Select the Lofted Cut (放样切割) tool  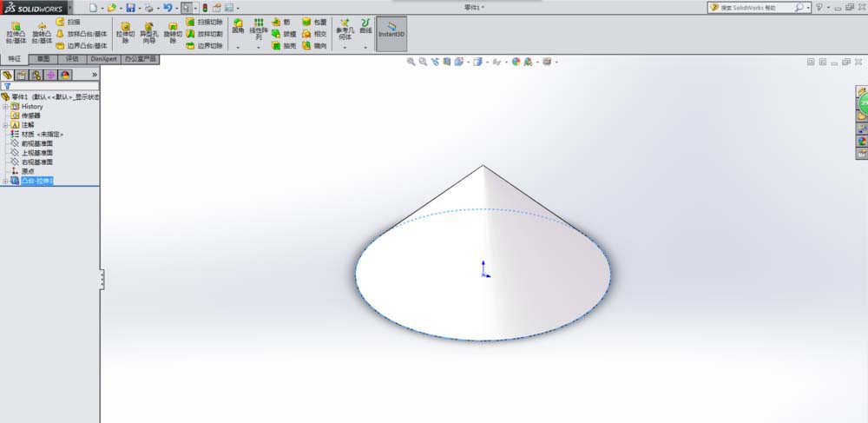[204, 34]
